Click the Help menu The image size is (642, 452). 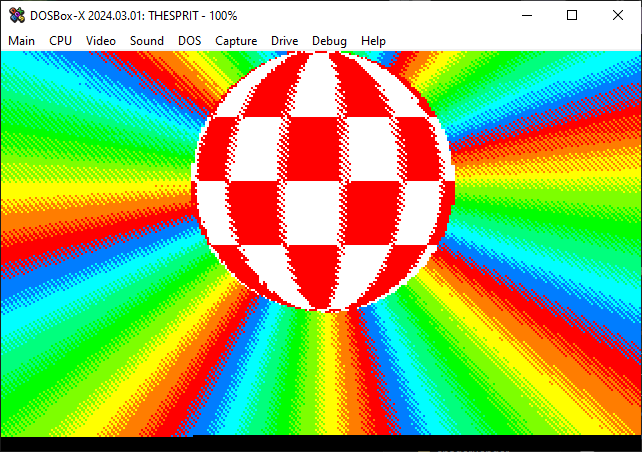[x=373, y=40]
